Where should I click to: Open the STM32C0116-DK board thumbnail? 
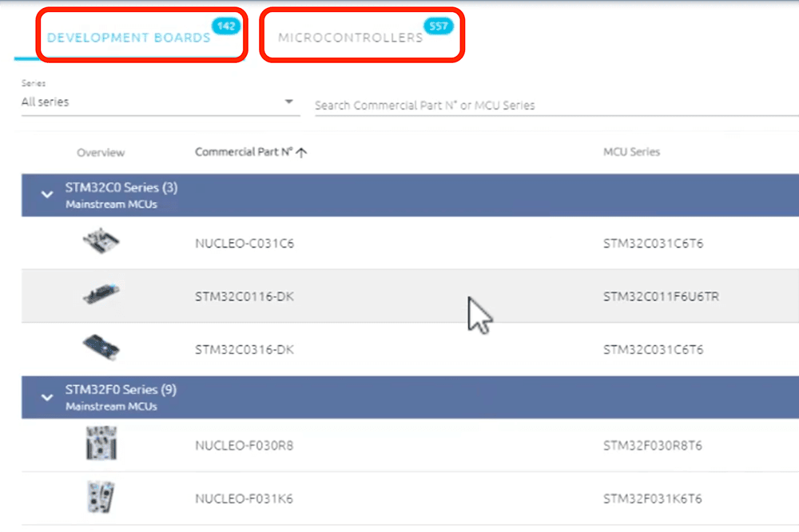click(101, 294)
